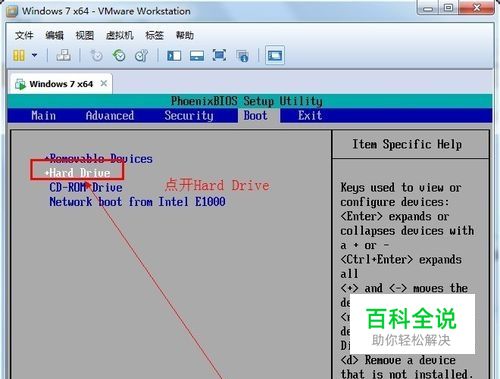Switch to the BIOS Exit tab
This screenshot has height=379, width=500.
tap(310, 115)
